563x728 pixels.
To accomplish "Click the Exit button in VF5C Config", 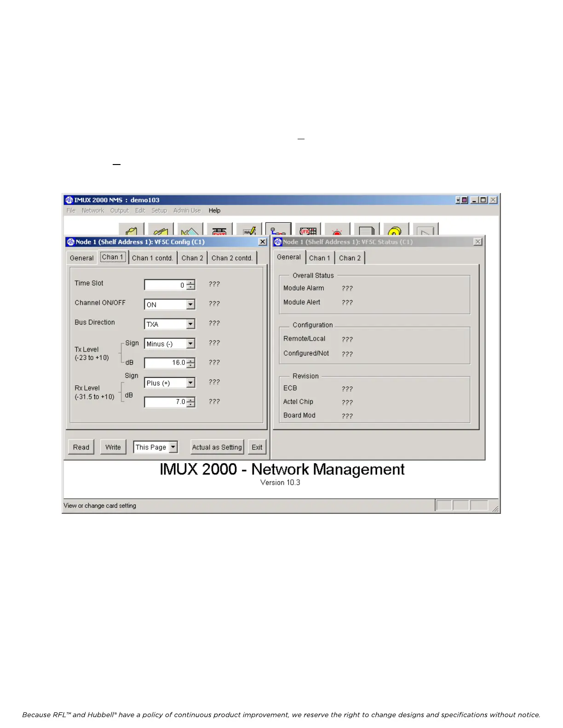I will pyautogui.click(x=257, y=447).
